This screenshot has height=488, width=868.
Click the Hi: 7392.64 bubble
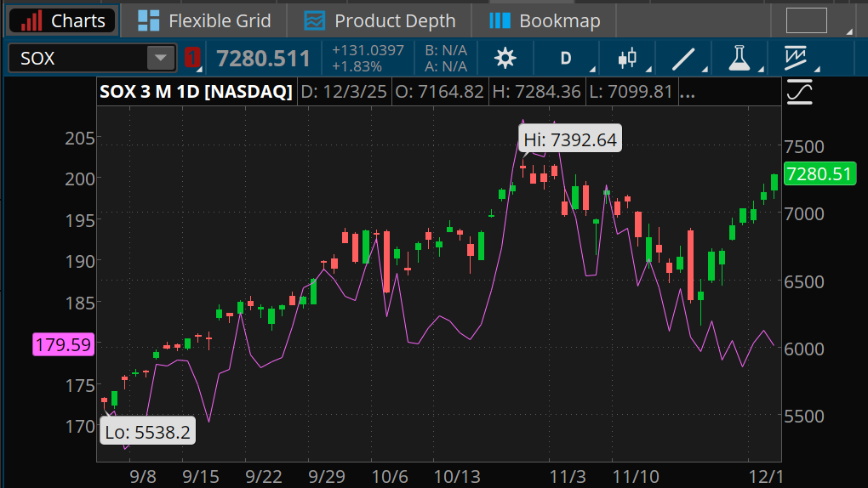pos(570,139)
